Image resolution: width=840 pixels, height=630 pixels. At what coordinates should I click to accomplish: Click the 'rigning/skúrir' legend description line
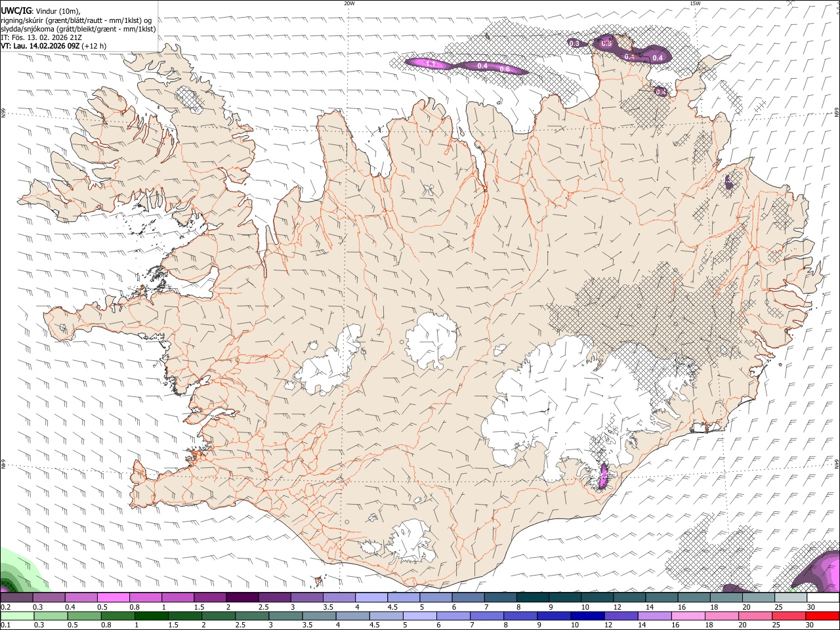click(x=76, y=20)
